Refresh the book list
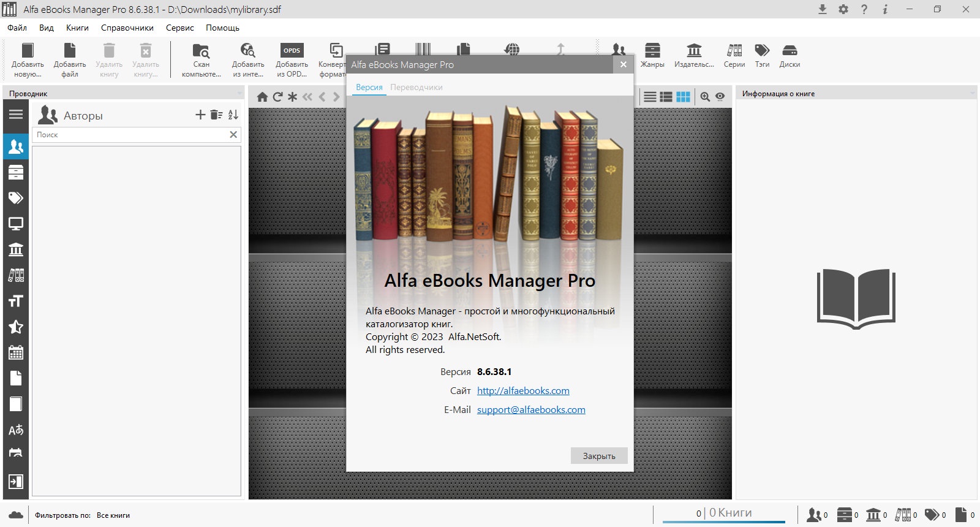Image resolution: width=980 pixels, height=527 pixels. pos(277,97)
